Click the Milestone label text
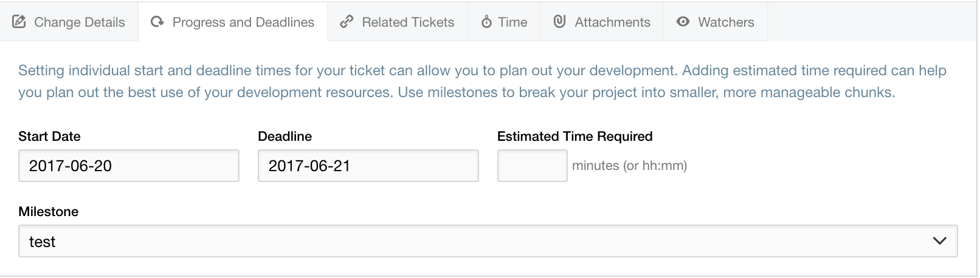980x278 pixels. (49, 211)
